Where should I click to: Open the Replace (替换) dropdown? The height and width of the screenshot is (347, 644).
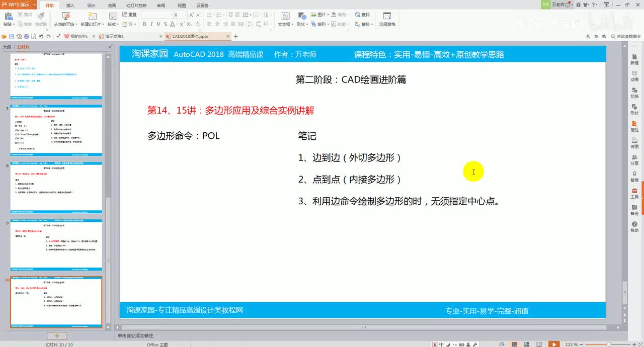364,24
